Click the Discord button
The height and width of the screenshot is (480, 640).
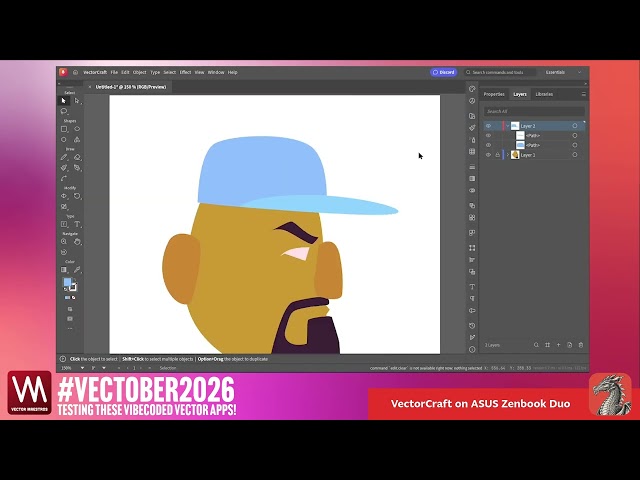[444, 72]
